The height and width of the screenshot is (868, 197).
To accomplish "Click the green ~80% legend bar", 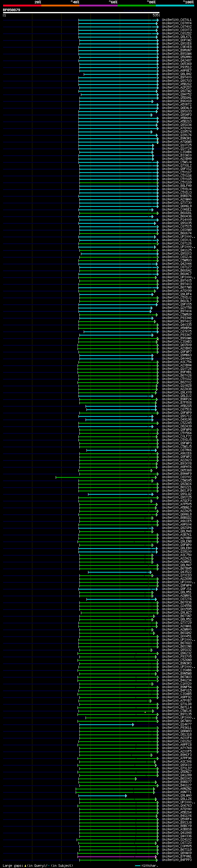I will (x=137, y=6).
